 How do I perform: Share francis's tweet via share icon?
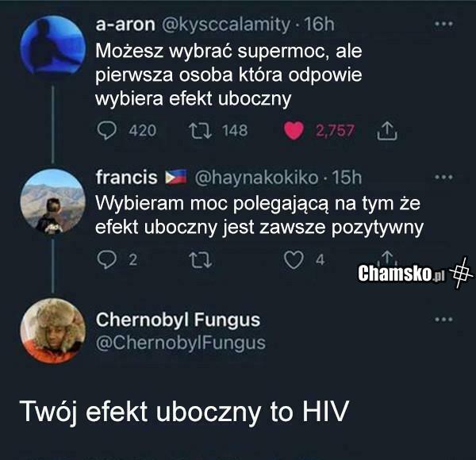[387, 257]
